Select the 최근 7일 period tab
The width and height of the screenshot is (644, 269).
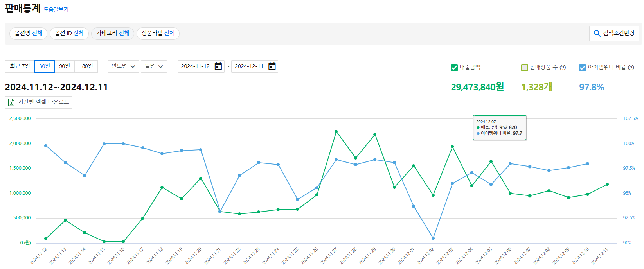tap(20, 66)
